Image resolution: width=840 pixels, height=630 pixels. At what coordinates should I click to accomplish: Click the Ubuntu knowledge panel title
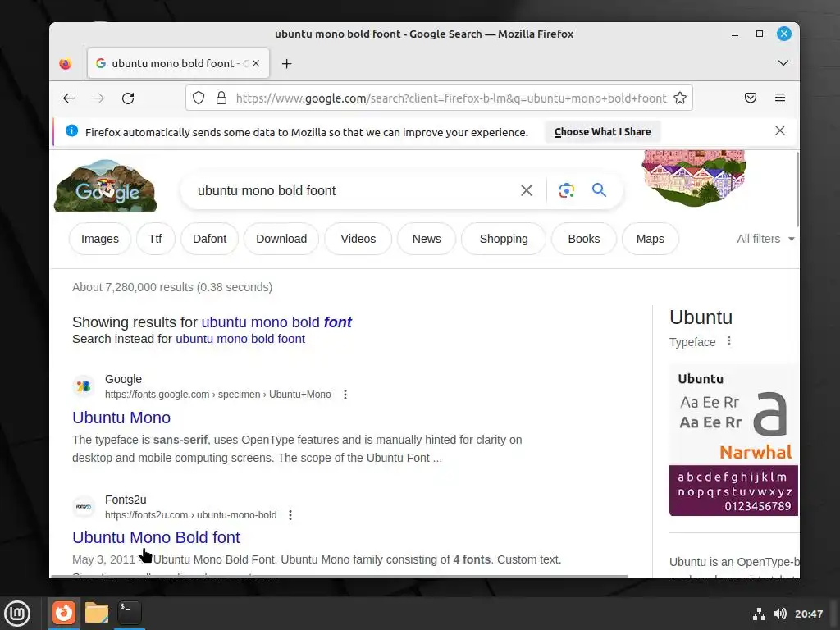(701, 317)
